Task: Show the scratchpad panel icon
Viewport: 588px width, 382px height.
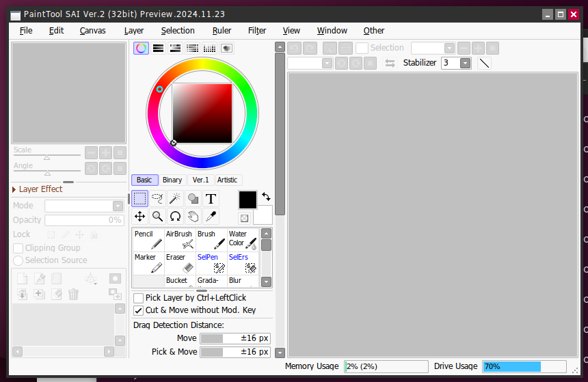Action: click(x=226, y=48)
